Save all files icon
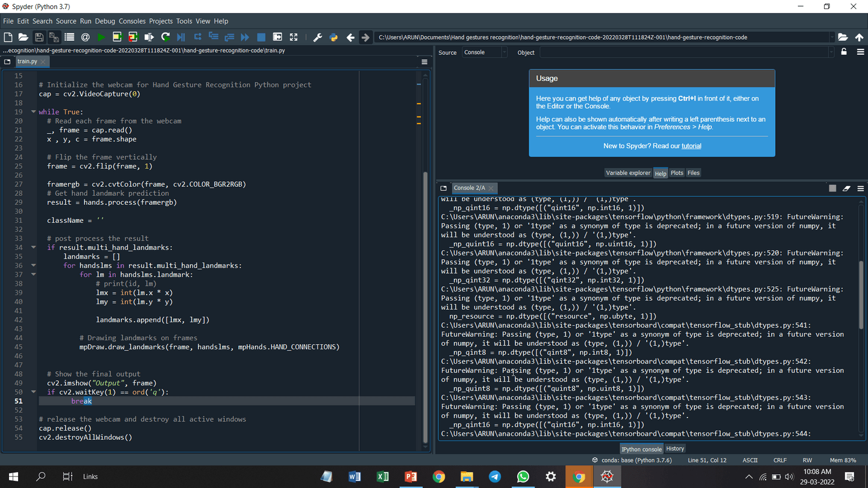The width and height of the screenshot is (868, 488). tap(54, 37)
